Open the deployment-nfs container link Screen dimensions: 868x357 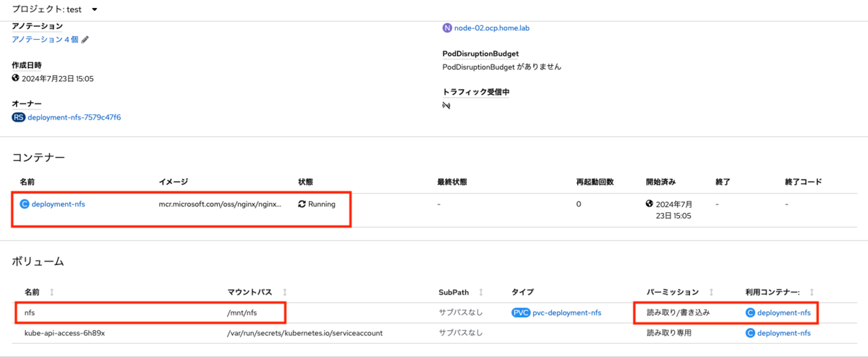58,204
